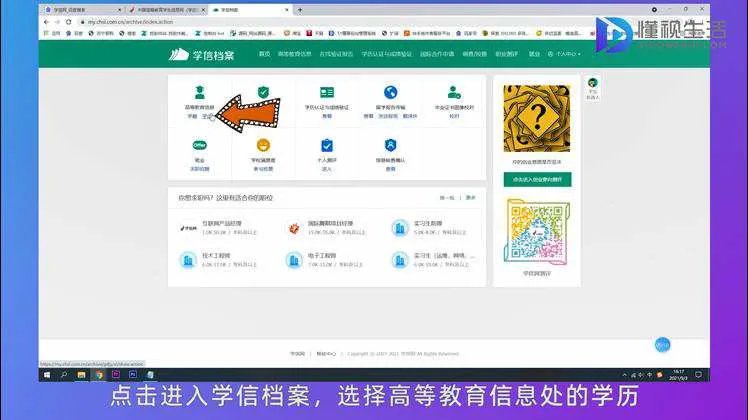This screenshot has width=748, height=420.
Task: Switch to the first browser tab
Action: tap(82, 10)
